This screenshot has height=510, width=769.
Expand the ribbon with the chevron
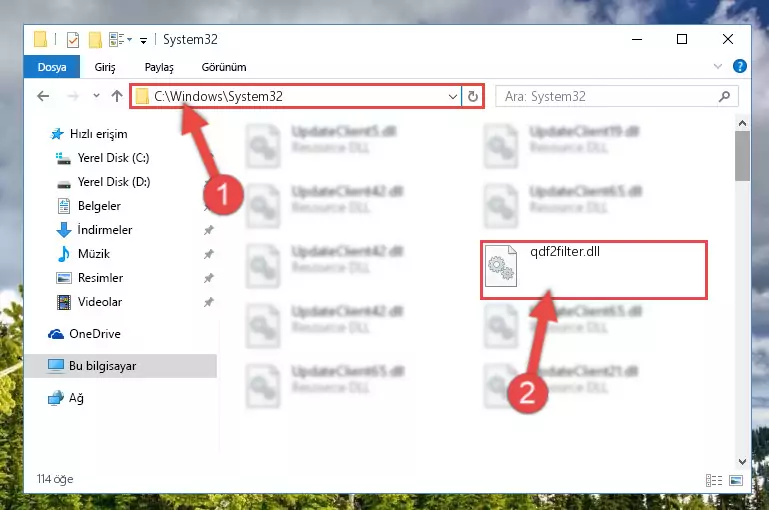[718, 66]
